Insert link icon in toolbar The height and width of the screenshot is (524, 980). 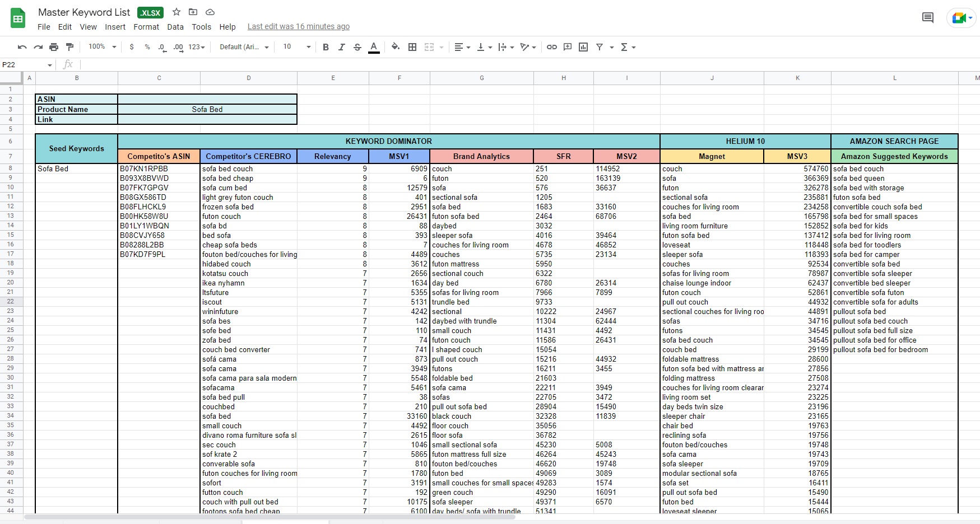(552, 47)
